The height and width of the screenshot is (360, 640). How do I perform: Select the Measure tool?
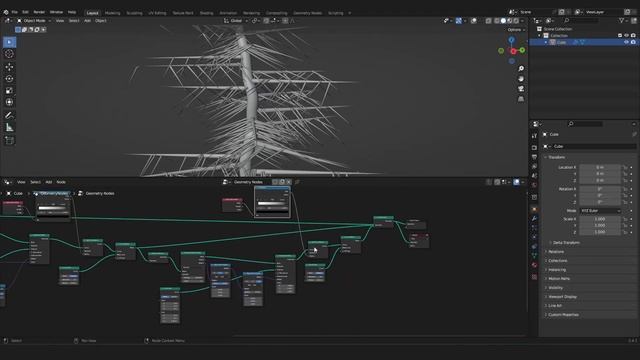(9, 127)
